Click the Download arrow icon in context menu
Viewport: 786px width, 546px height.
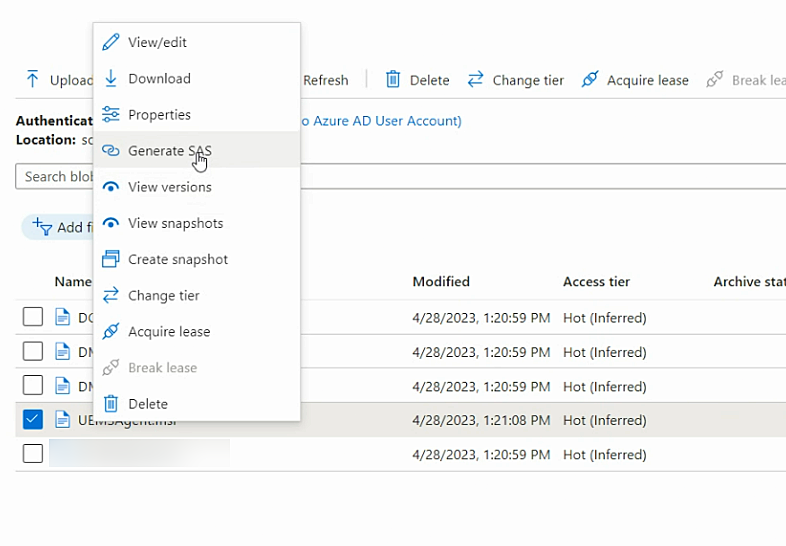111,78
